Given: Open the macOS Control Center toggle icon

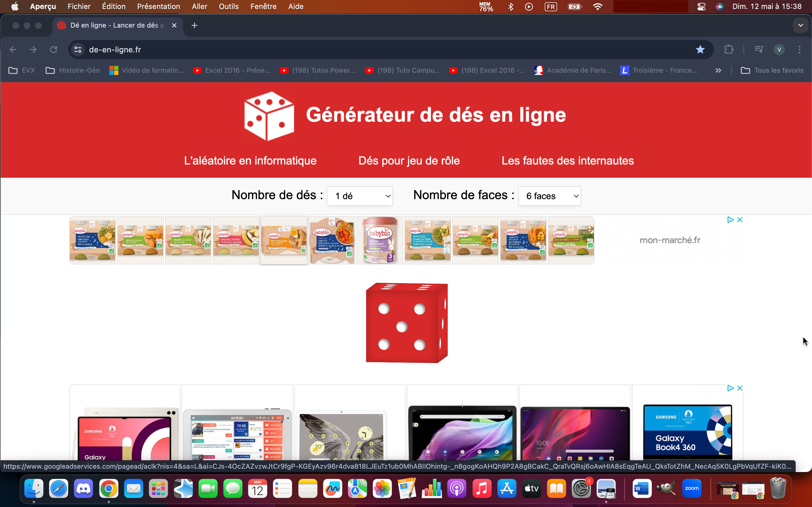Looking at the screenshot, I should coord(701,6).
